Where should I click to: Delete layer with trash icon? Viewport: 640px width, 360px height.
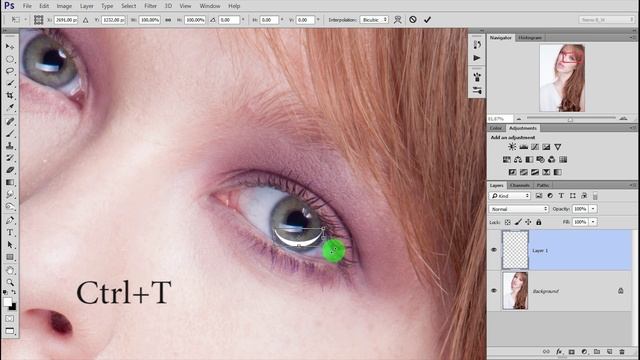622,351
